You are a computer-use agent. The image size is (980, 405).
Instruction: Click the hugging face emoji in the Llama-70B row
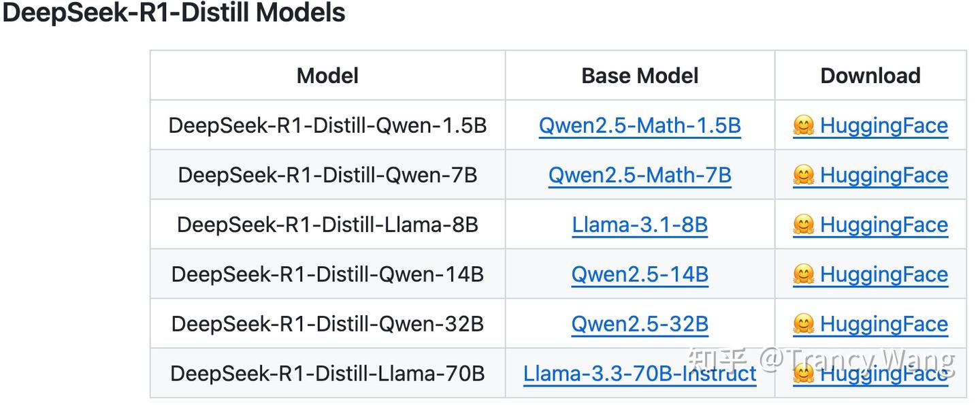point(804,374)
